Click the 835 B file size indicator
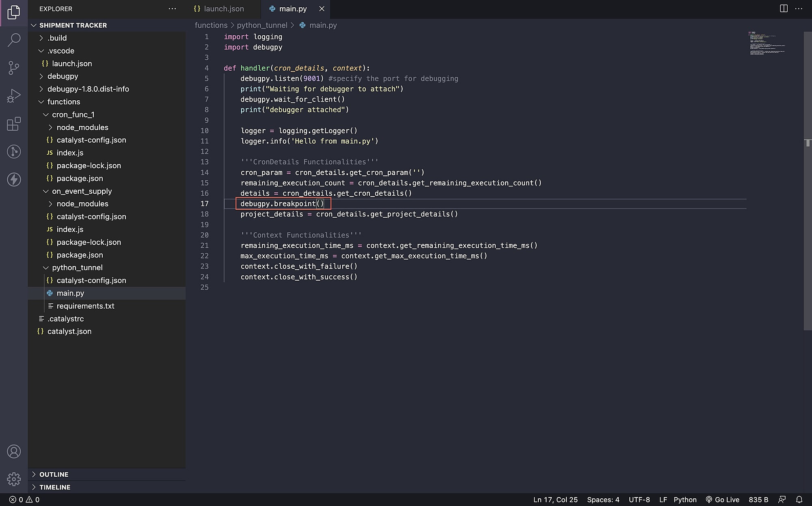This screenshot has height=506, width=812. click(x=758, y=500)
